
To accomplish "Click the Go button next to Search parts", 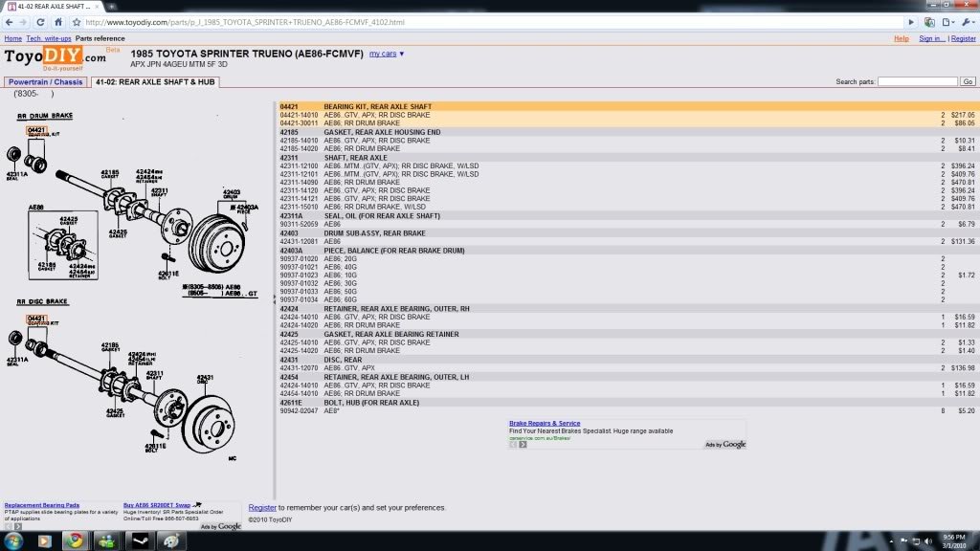I will (968, 82).
